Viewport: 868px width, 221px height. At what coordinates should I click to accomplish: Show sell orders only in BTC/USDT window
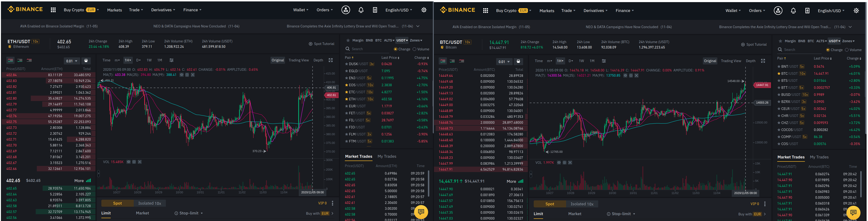click(x=462, y=61)
